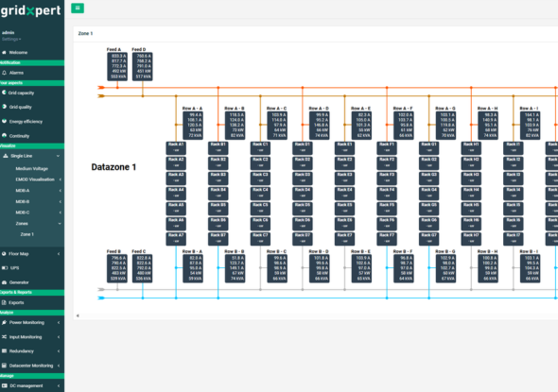This screenshot has width=558, height=392.
Task: Click the Input Monitoring shuffle icon
Action: [x=5, y=336]
